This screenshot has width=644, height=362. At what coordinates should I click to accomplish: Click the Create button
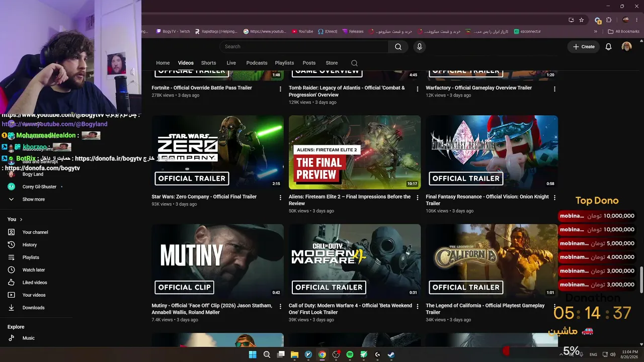[x=584, y=47]
